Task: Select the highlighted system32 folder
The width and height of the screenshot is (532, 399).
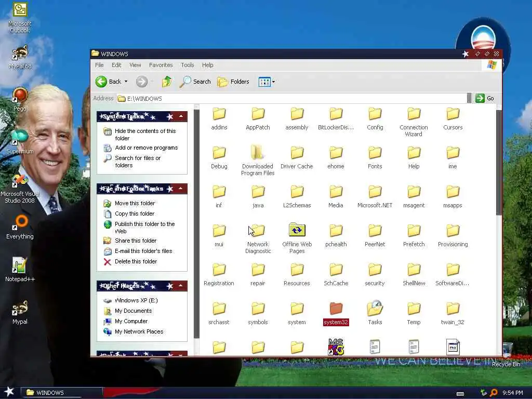Action: (336, 313)
